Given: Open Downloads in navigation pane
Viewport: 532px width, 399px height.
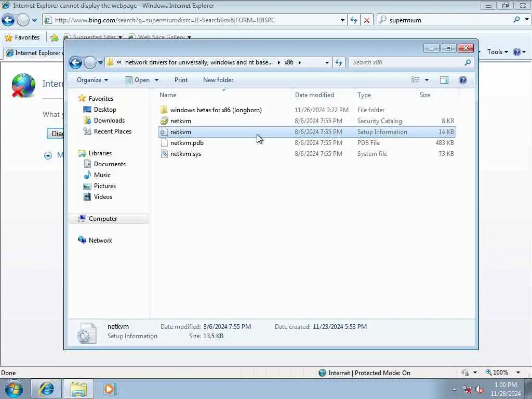Looking at the screenshot, I should 104,121.
